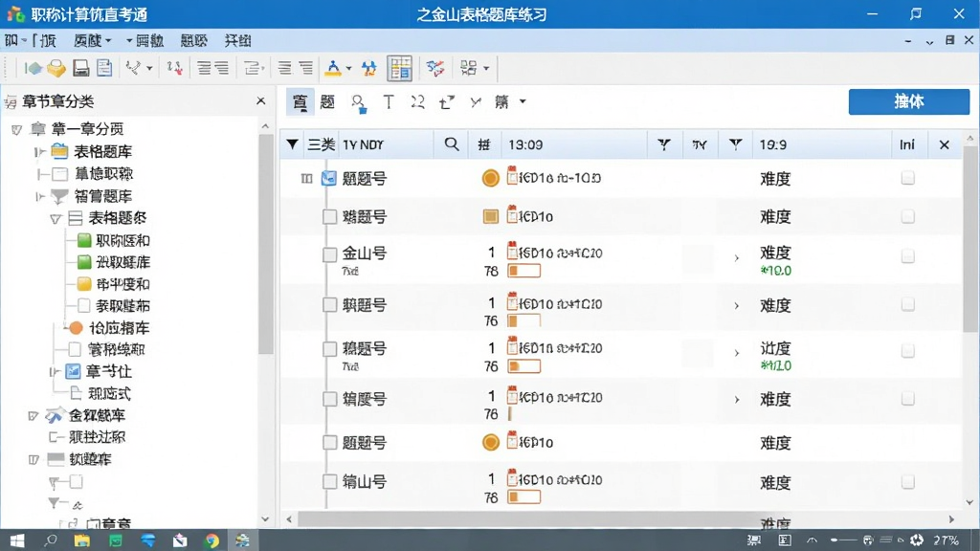Open the third menu with leading dropdown arrow
Viewport: 980px width, 551px height.
point(145,40)
